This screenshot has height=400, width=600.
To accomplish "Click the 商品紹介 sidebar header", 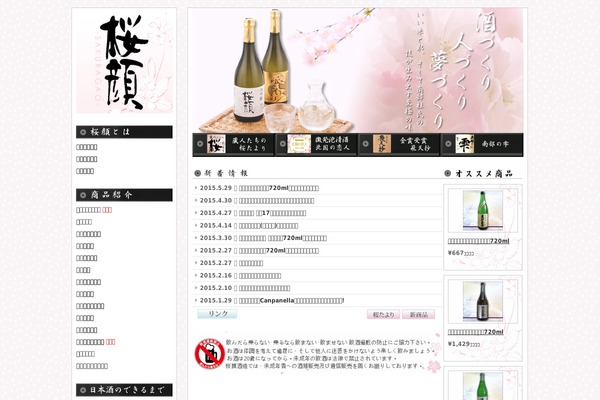I will point(124,195).
